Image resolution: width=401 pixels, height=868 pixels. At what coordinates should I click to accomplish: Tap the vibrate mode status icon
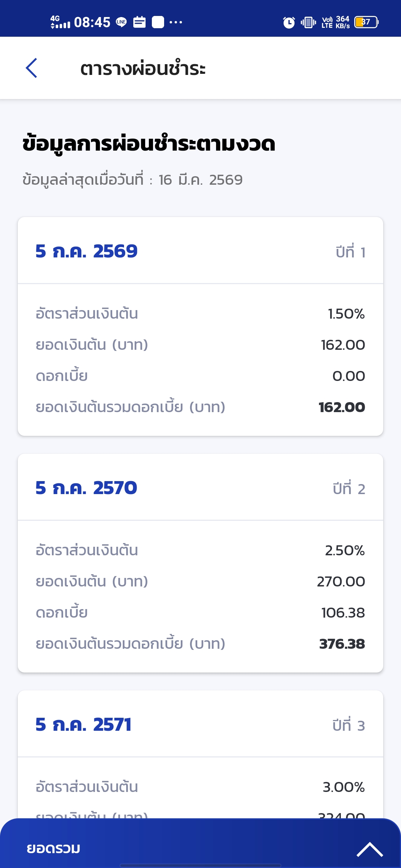tap(308, 22)
